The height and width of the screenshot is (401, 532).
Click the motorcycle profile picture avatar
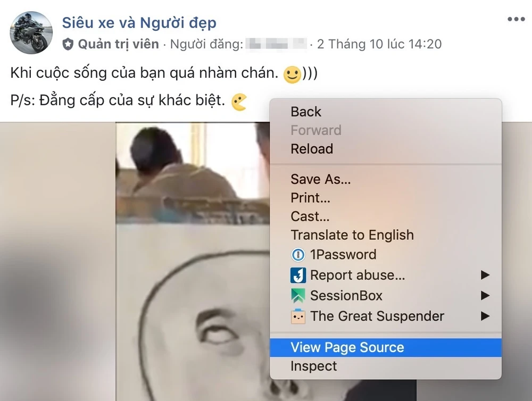point(31,32)
